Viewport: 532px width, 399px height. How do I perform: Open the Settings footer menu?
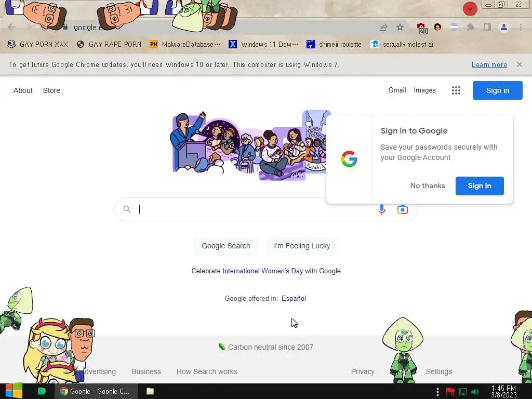438,371
